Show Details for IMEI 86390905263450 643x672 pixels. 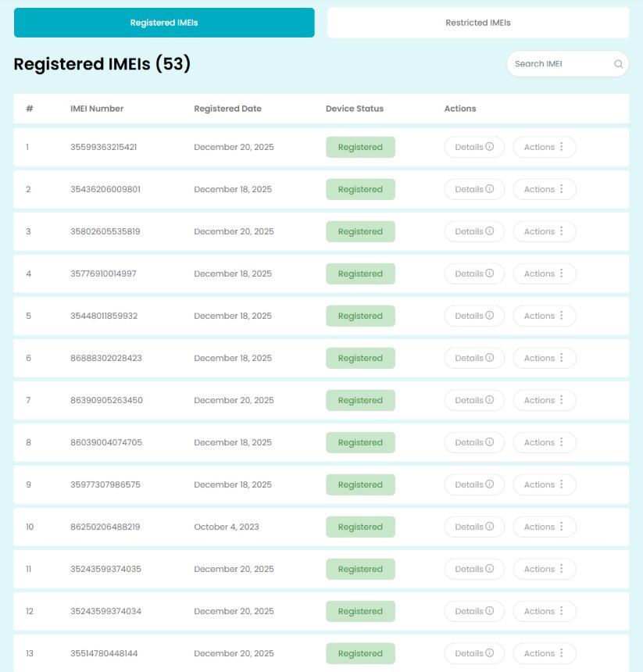click(474, 400)
